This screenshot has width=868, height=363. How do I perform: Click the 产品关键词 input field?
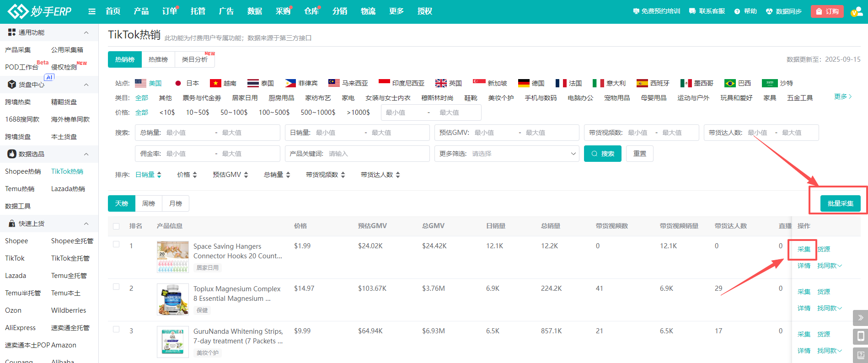click(357, 154)
